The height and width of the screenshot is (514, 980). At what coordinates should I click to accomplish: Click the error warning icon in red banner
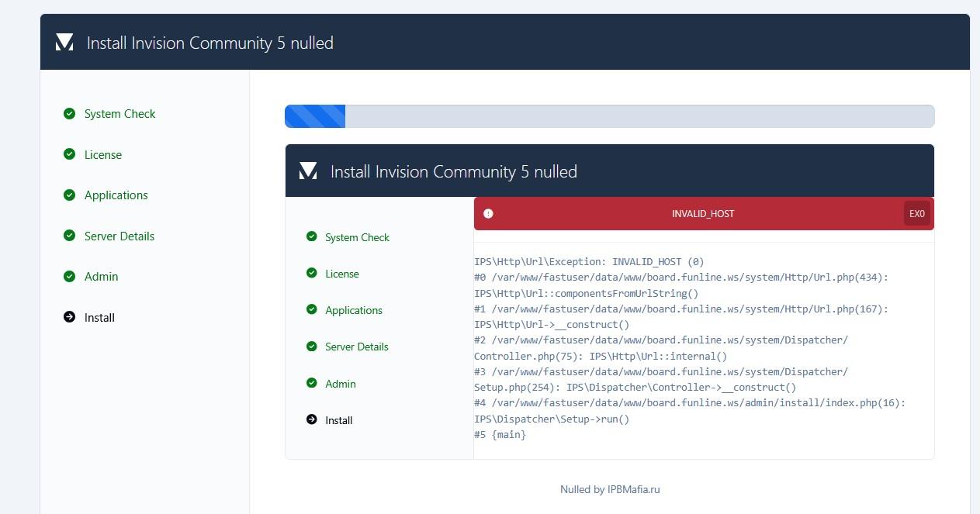[x=488, y=214]
